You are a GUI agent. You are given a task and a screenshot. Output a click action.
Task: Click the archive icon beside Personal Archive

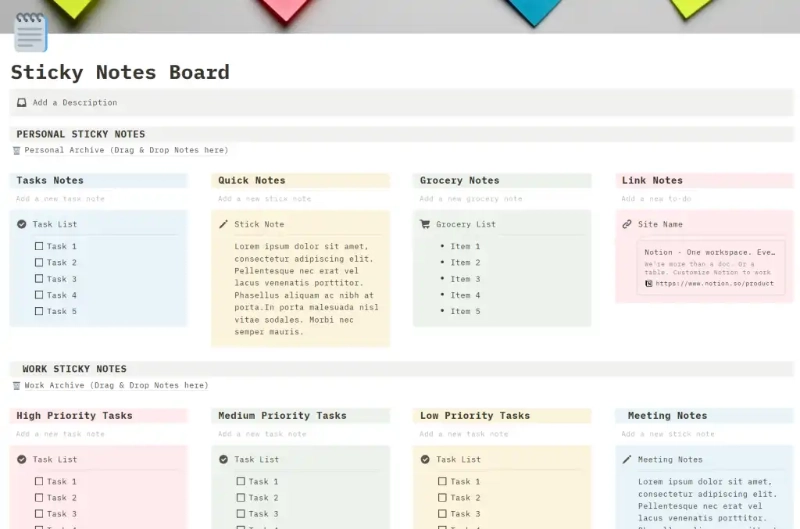[16, 150]
